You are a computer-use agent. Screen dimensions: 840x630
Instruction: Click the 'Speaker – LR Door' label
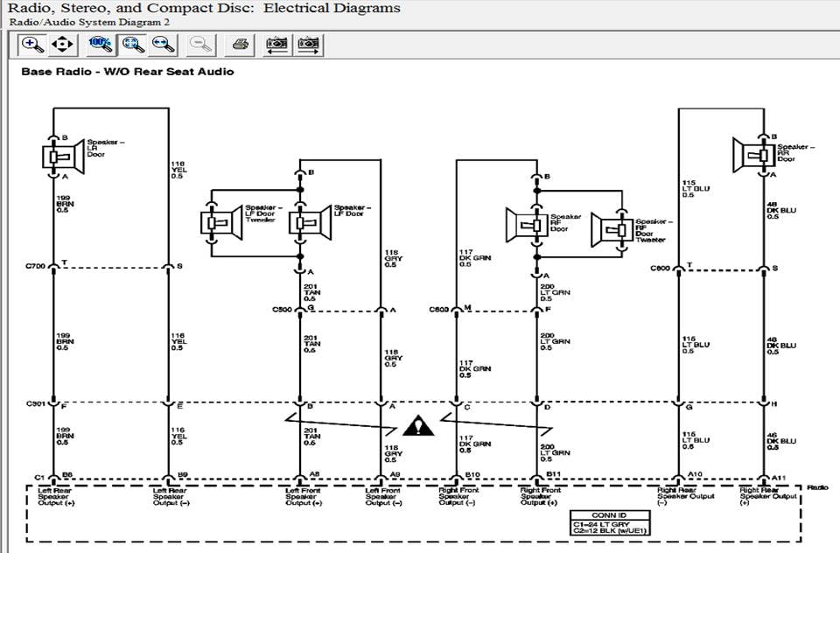(x=106, y=149)
